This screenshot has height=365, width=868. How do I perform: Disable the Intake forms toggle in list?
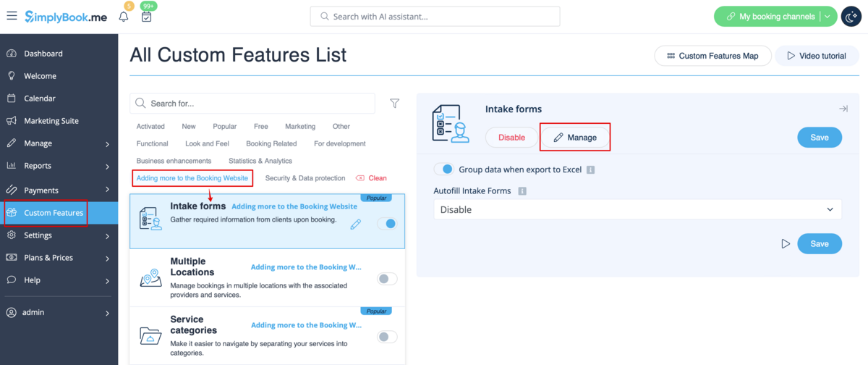(387, 224)
